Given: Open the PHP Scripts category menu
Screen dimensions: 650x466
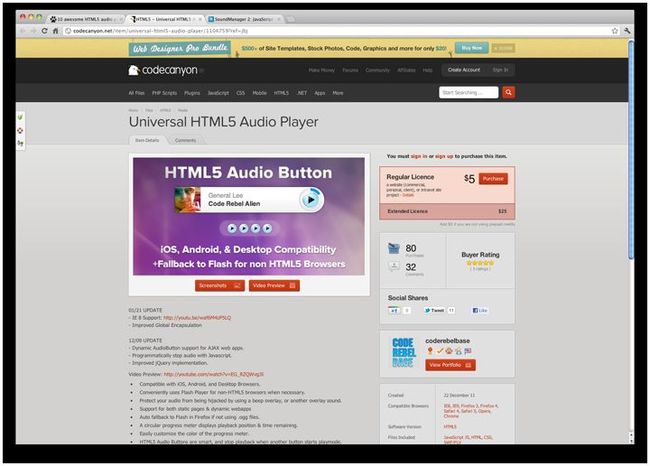Looking at the screenshot, I should 164,93.
